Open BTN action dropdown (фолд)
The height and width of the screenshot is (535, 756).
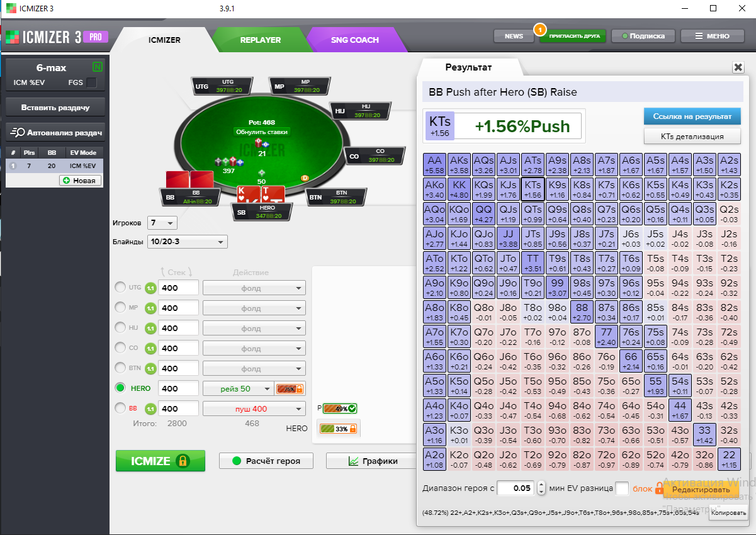tap(254, 369)
